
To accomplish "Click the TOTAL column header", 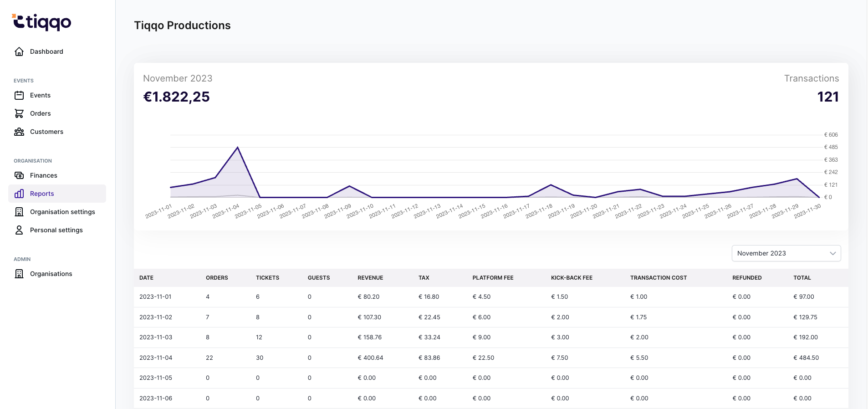I will coord(802,278).
